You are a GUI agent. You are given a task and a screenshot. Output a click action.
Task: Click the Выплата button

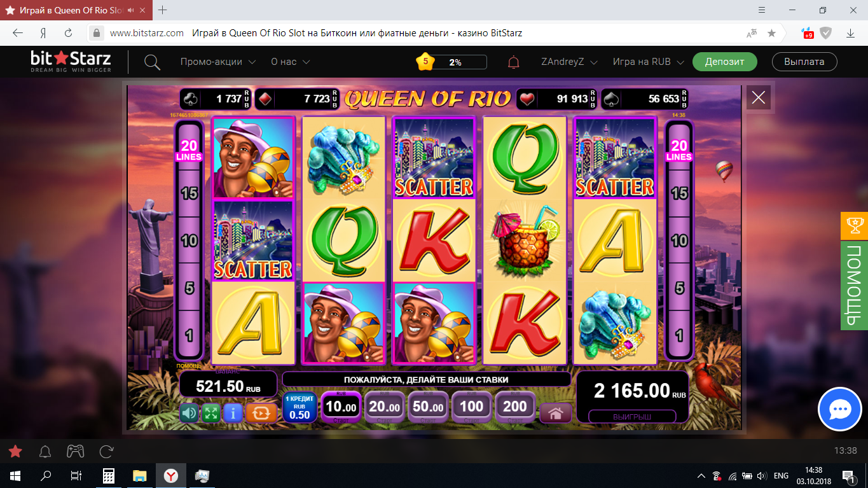point(804,62)
